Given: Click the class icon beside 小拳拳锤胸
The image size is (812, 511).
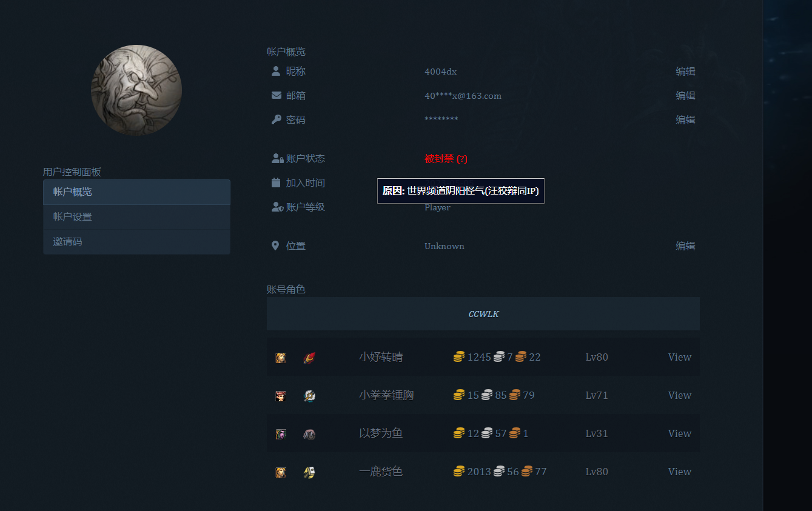Looking at the screenshot, I should [309, 395].
